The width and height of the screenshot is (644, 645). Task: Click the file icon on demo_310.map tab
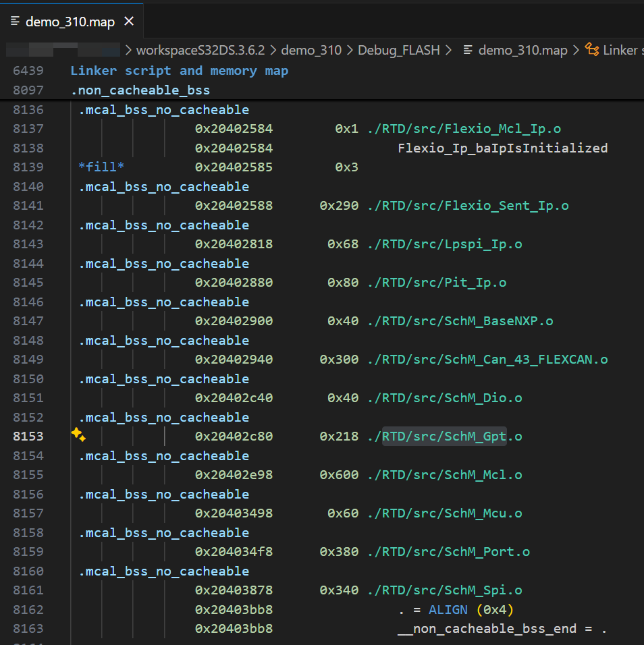point(15,21)
